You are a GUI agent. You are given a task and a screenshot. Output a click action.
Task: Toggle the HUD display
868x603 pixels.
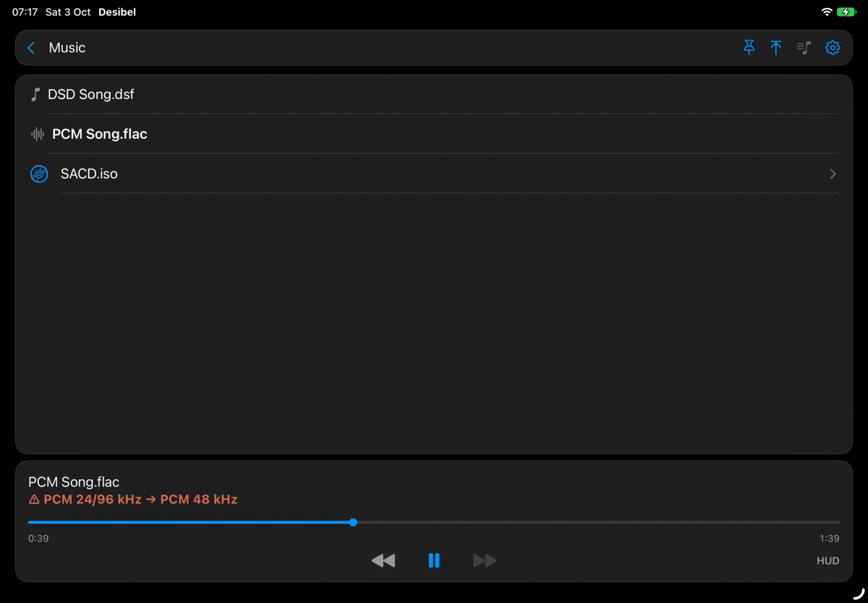[x=828, y=560]
